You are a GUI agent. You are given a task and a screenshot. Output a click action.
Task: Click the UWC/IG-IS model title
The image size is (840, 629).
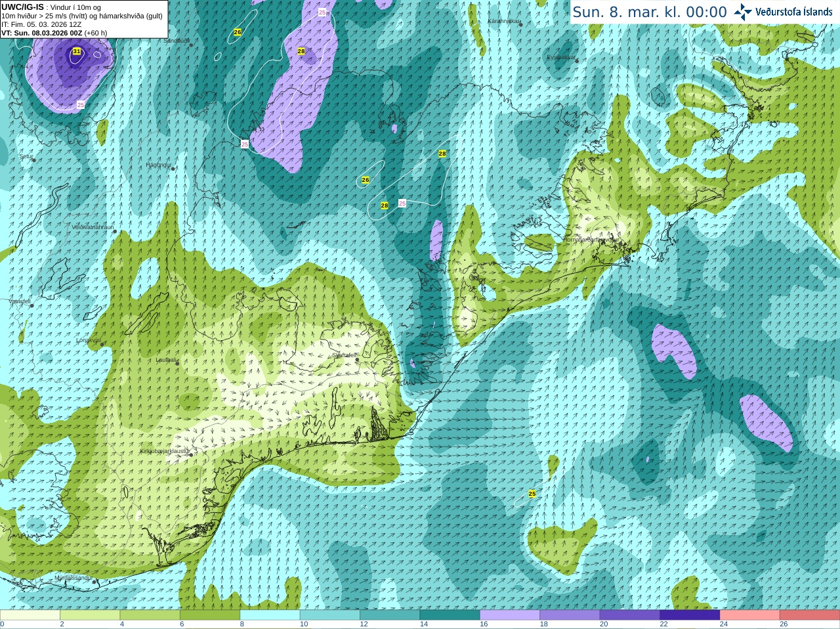coord(23,7)
